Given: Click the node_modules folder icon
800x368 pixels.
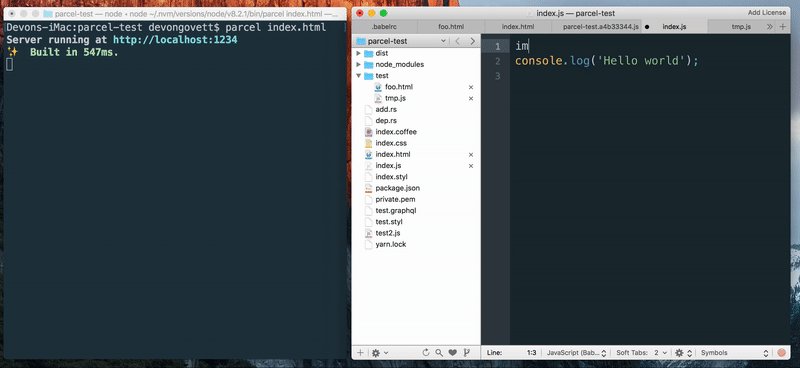Looking at the screenshot, I should click(x=368, y=64).
